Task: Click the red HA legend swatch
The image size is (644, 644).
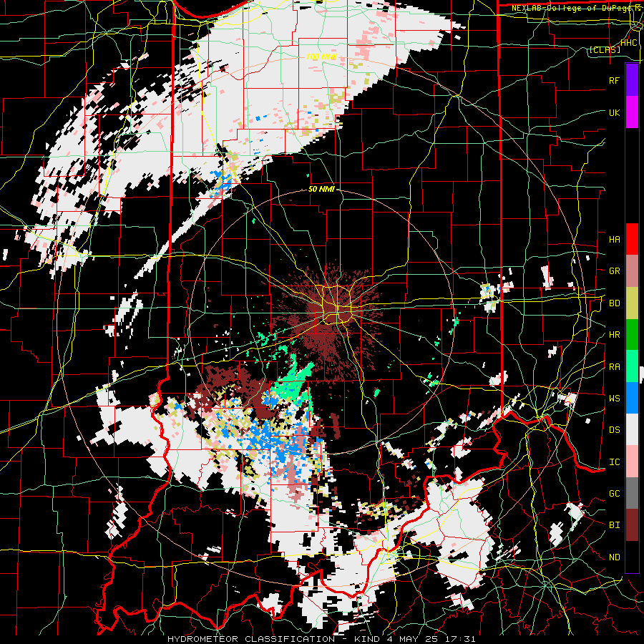Action: tap(632, 239)
